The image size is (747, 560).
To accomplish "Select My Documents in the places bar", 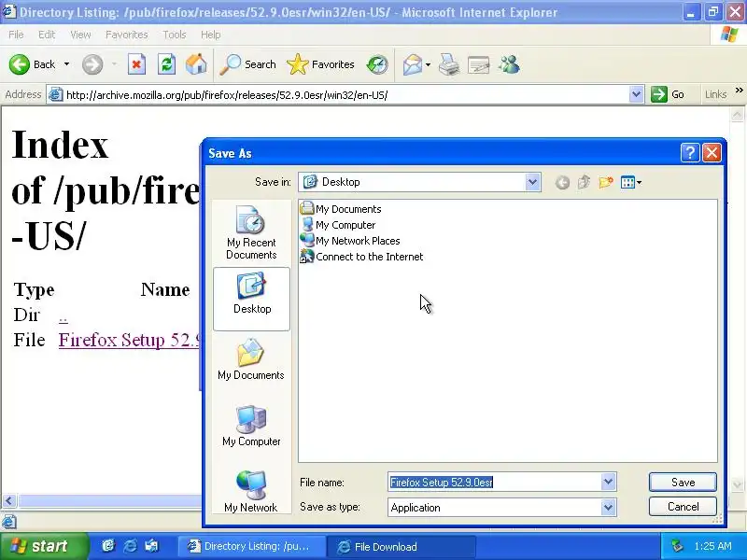I will (251, 359).
